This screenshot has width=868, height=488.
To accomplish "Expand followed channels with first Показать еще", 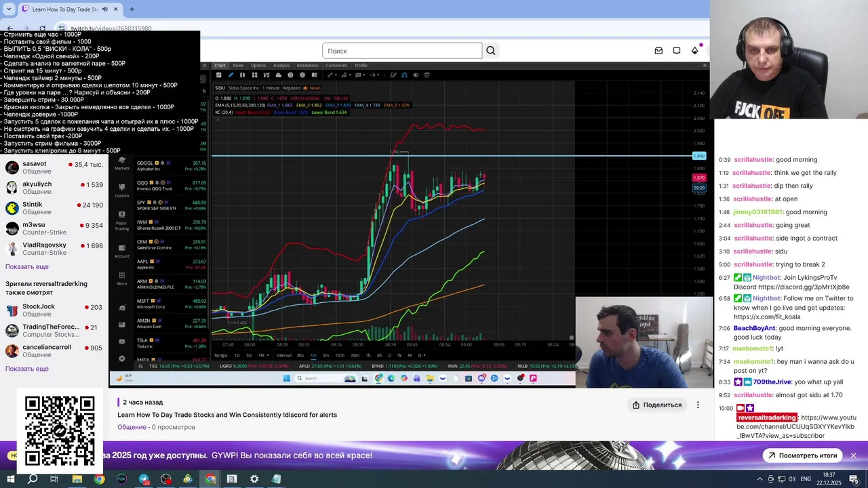I will click(27, 267).
